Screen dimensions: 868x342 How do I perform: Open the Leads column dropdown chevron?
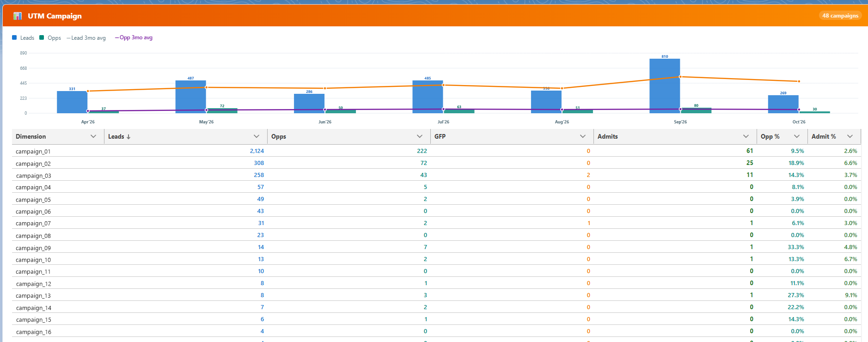coord(257,136)
